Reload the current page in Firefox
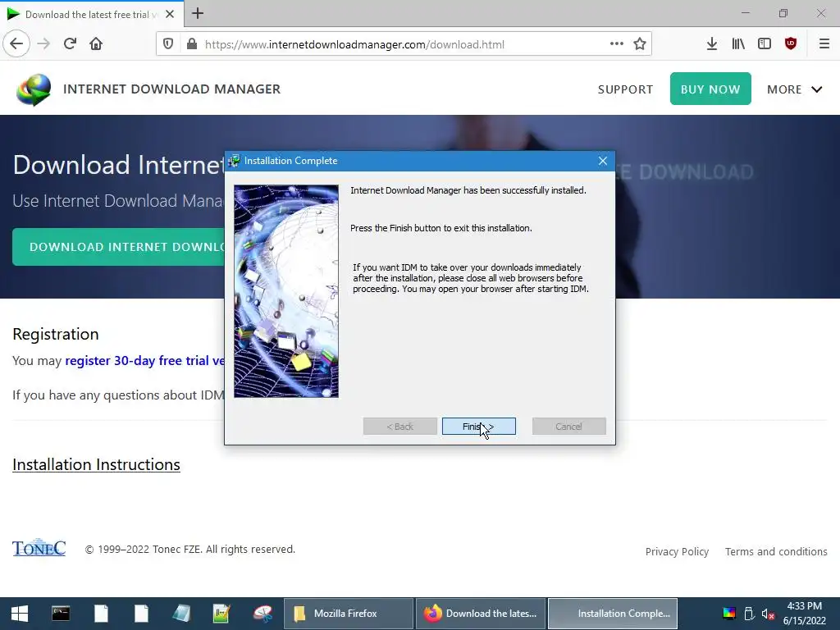Screen dimensions: 840x630 pyautogui.click(x=70, y=44)
